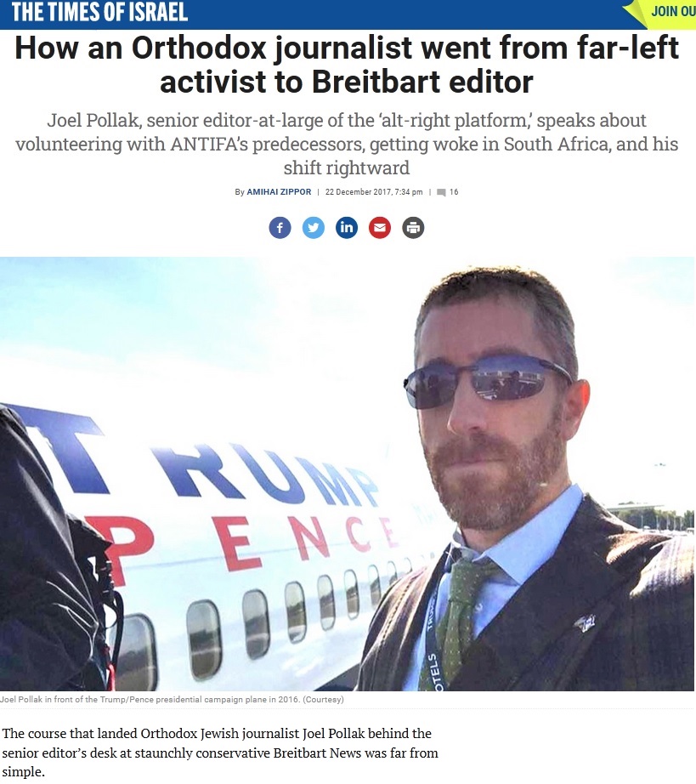Print article using printer icon
Viewport: 696px width, 784px height.
click(x=413, y=228)
